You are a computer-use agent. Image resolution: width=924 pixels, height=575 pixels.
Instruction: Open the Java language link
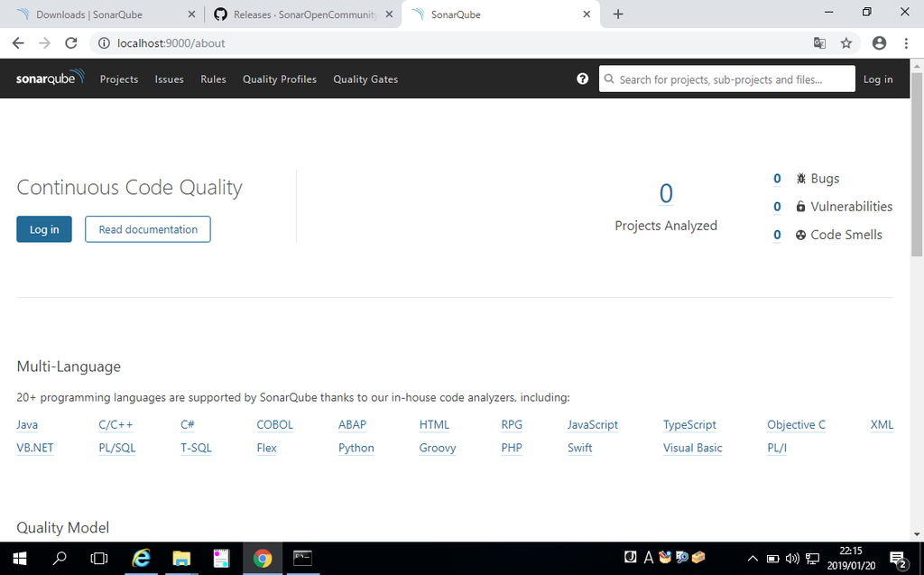(x=27, y=424)
